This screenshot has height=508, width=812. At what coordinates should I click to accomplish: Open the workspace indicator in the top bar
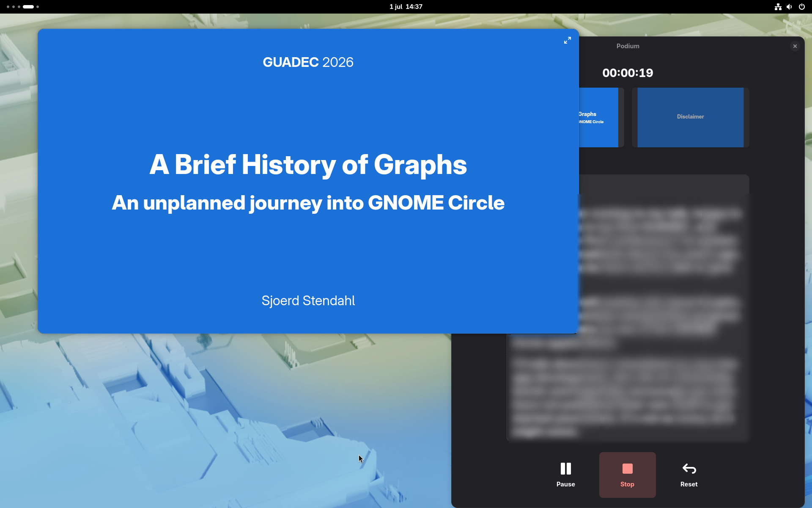[x=23, y=7]
